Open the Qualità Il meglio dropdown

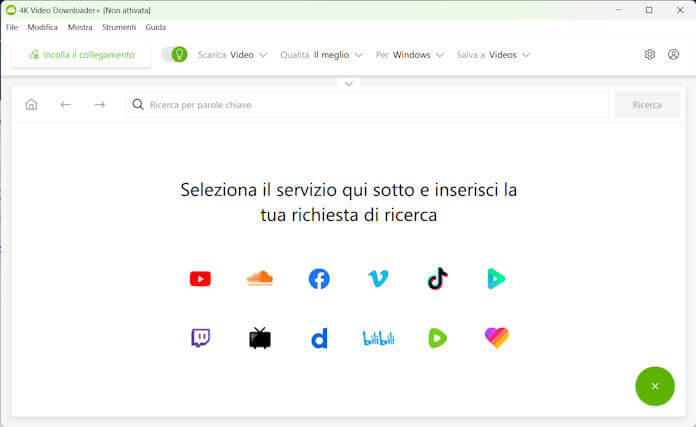[x=321, y=55]
